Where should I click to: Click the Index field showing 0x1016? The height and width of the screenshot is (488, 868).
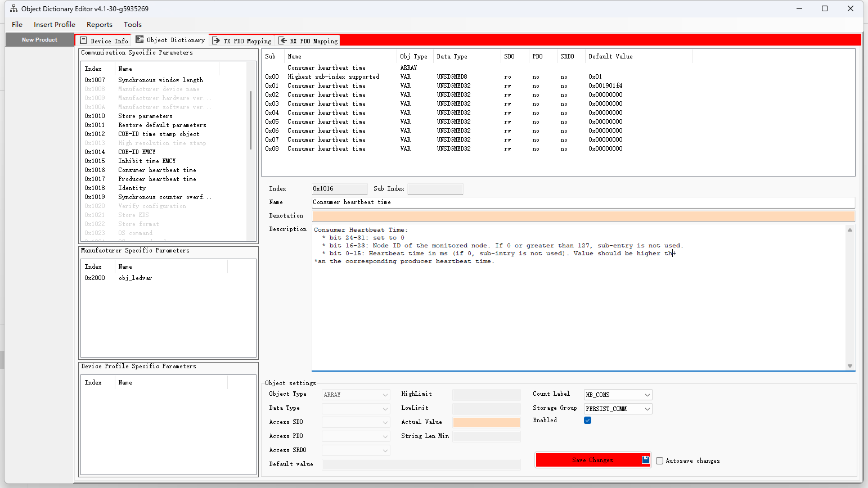(340, 189)
